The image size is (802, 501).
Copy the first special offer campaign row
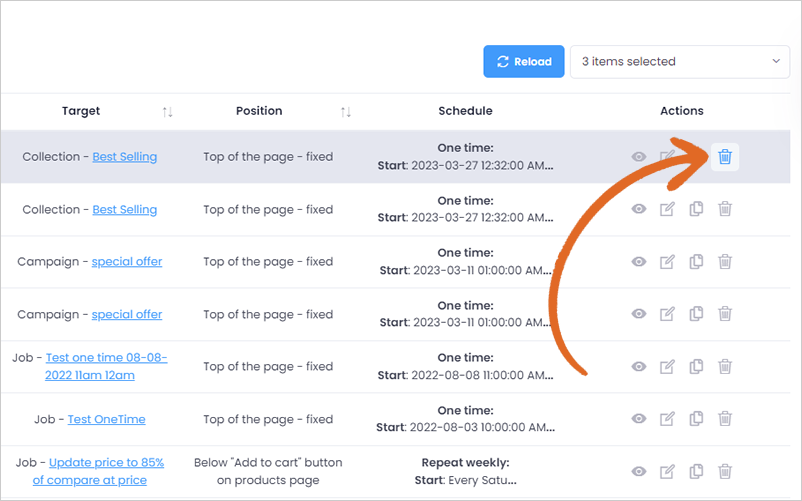click(696, 262)
